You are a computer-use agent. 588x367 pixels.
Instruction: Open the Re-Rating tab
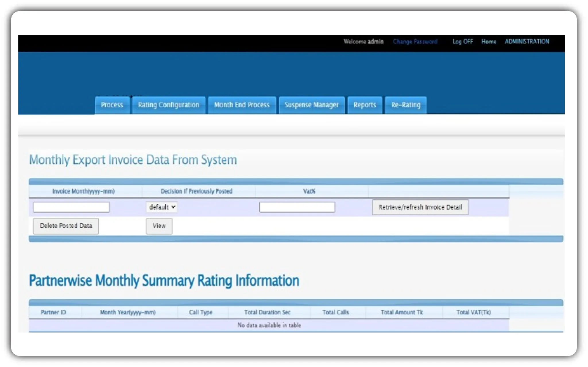tap(405, 105)
